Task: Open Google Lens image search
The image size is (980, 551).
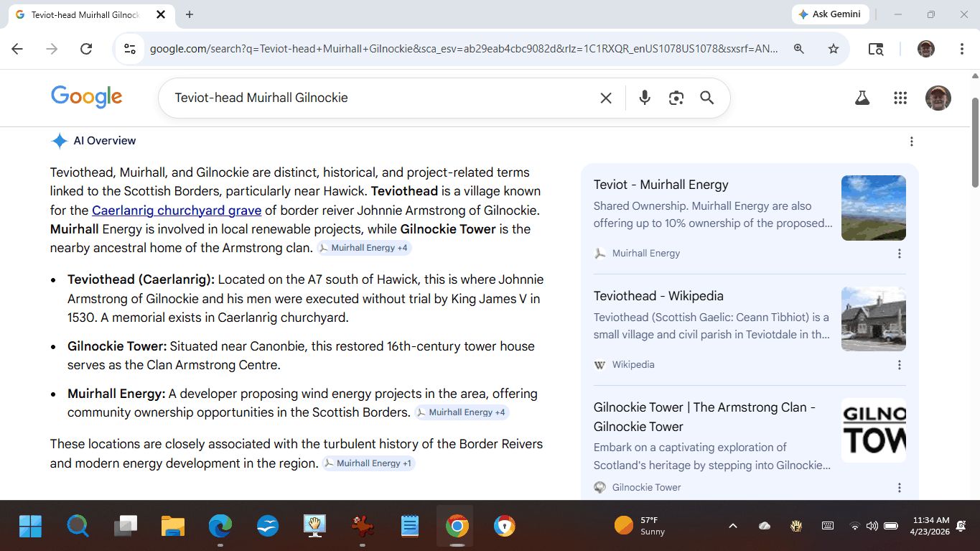Action: [x=676, y=98]
